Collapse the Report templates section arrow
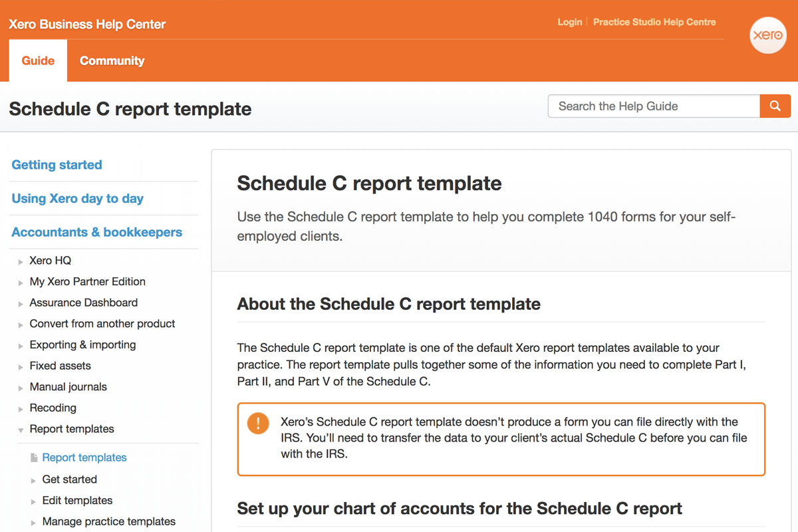Image resolution: width=798 pixels, height=532 pixels. pyautogui.click(x=21, y=430)
